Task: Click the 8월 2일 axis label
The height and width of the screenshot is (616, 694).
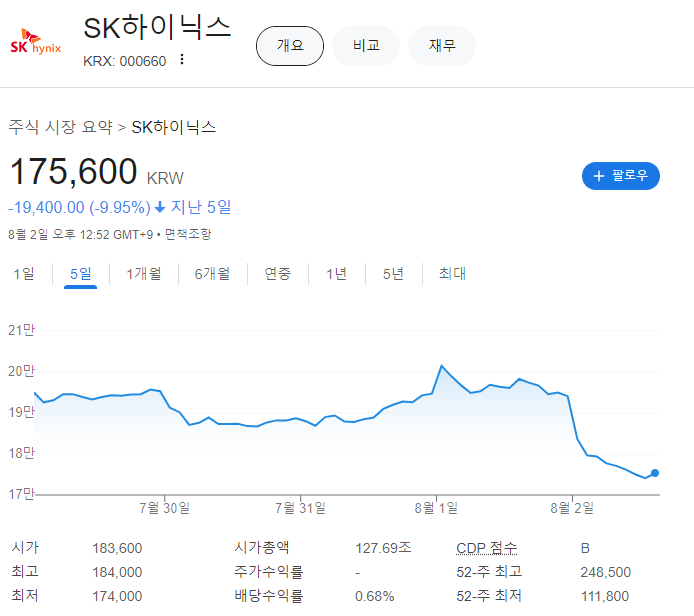Action: 572,508
